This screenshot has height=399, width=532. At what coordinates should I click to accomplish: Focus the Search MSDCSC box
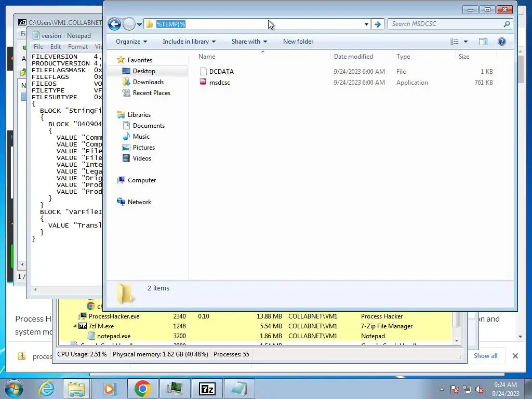coord(445,24)
